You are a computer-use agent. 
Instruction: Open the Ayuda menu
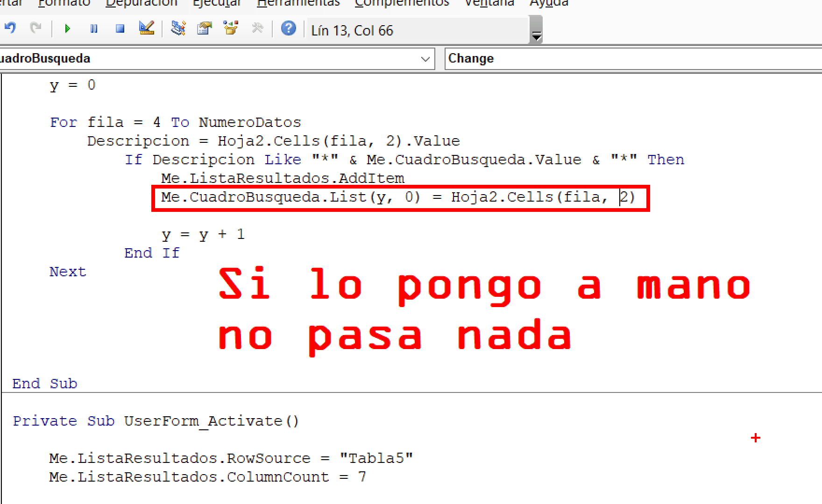pos(549,3)
